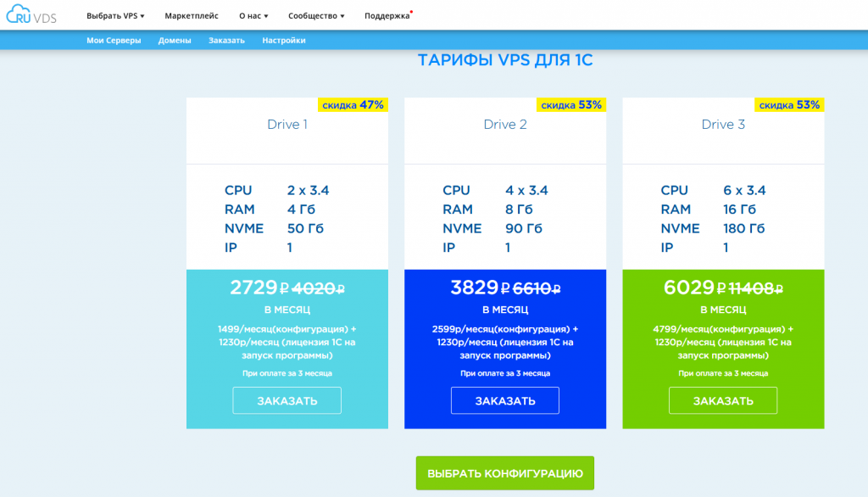
Task: Click the 4 Гб RAM value
Action: coord(301,209)
